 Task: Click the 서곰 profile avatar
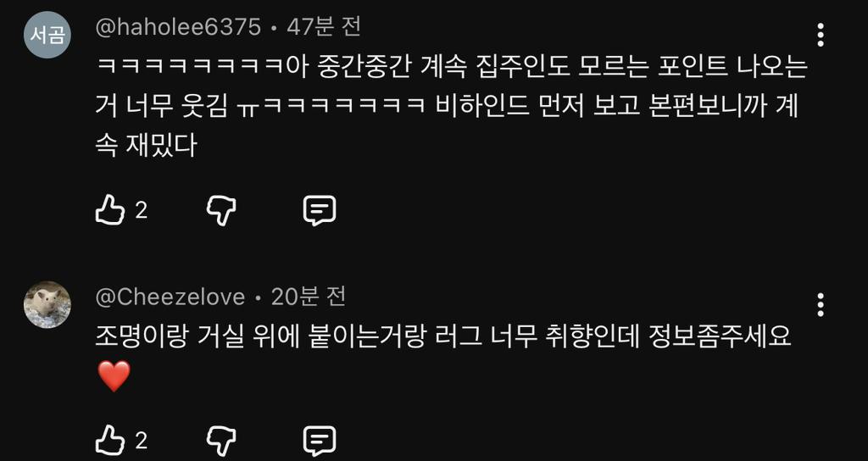pyautogui.click(x=47, y=35)
